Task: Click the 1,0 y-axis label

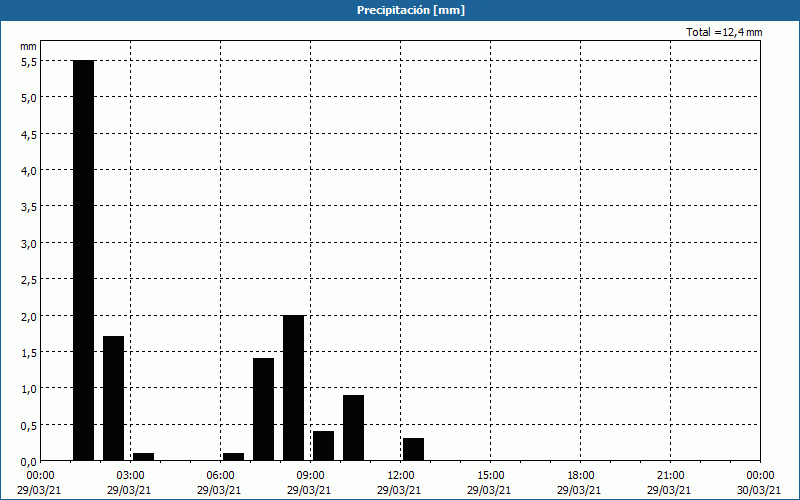Action: (29, 389)
